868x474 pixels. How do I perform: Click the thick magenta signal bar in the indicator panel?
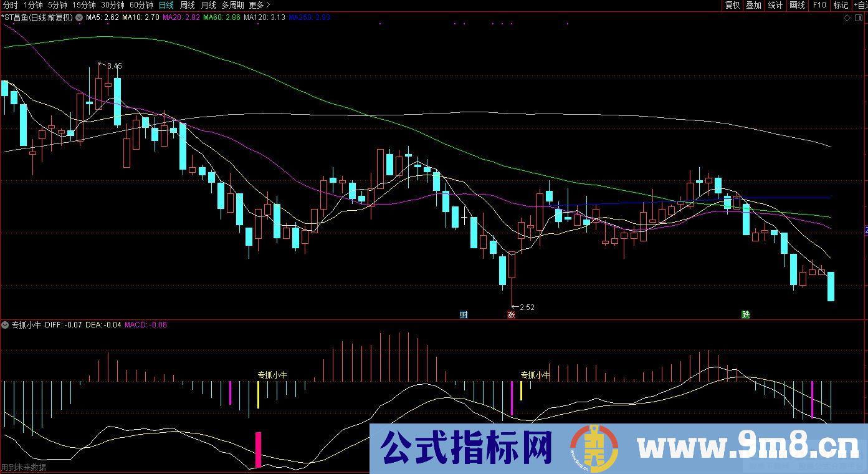[x=258, y=450]
